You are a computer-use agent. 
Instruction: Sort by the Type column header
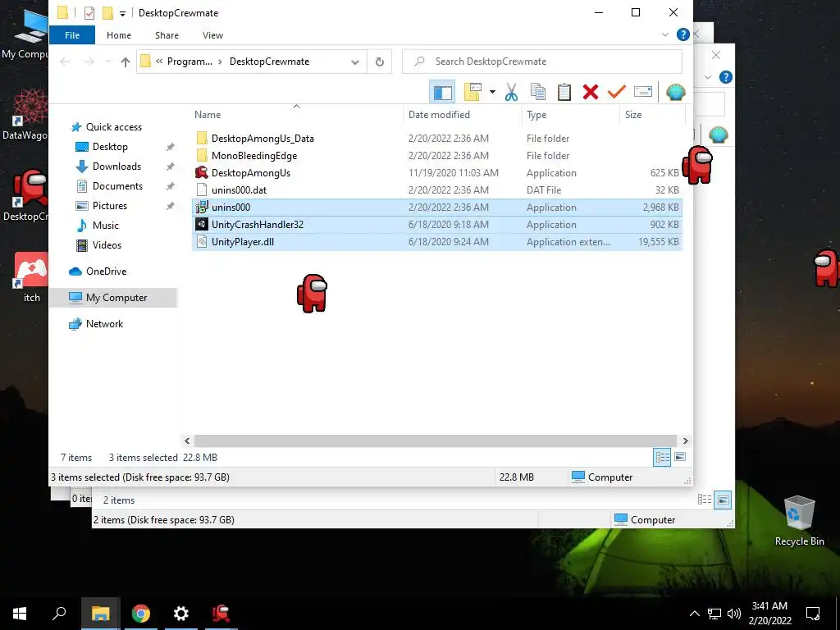570,115
